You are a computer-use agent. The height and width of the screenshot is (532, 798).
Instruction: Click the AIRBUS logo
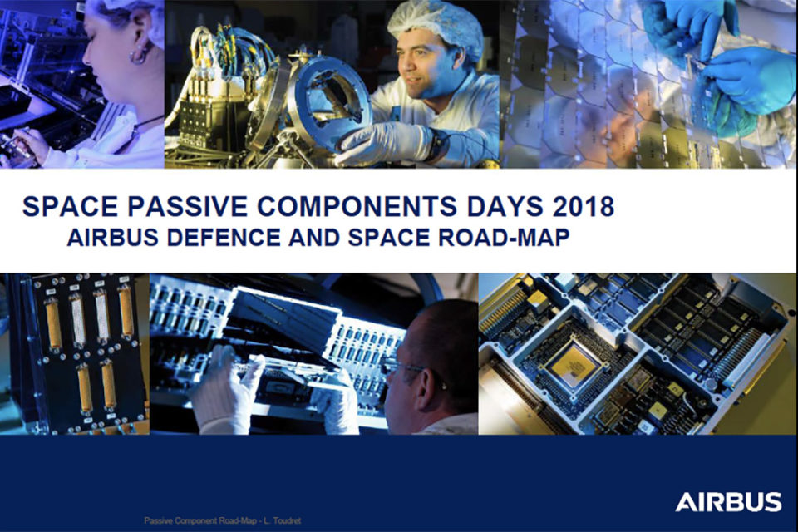click(728, 502)
